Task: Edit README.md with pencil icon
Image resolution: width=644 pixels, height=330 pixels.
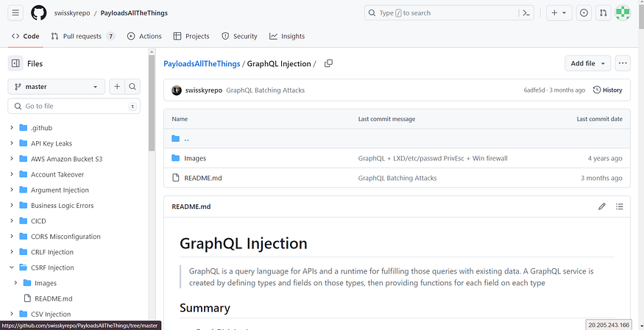Action: 602,207
